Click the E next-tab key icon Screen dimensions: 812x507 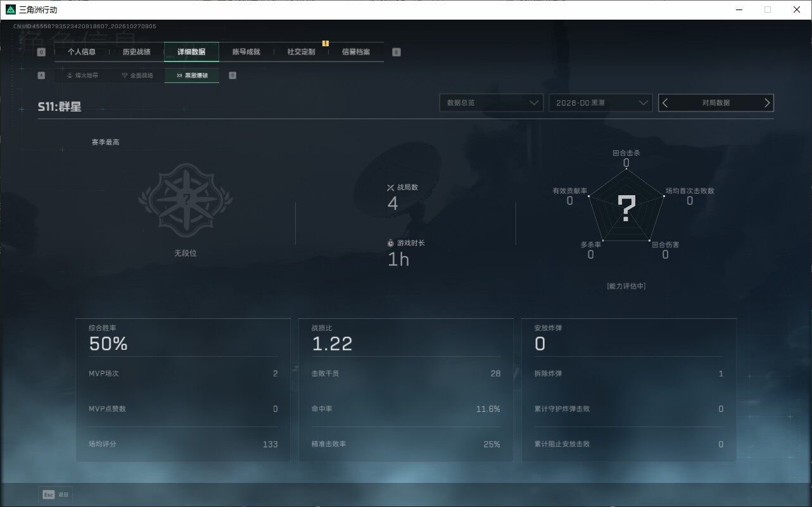[396, 52]
